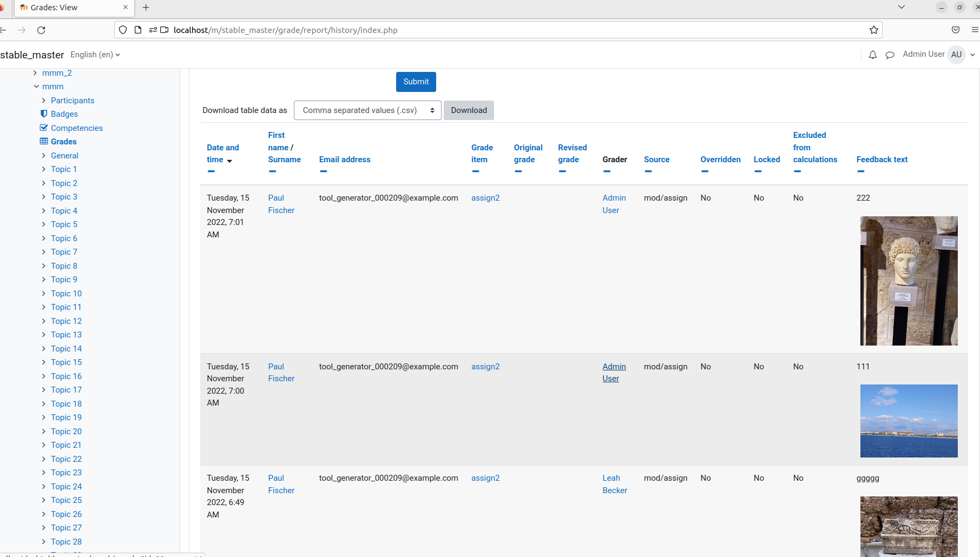Viewport: 980px width, 557px height.
Task: Sort by Feedback text column
Action: [882, 160]
